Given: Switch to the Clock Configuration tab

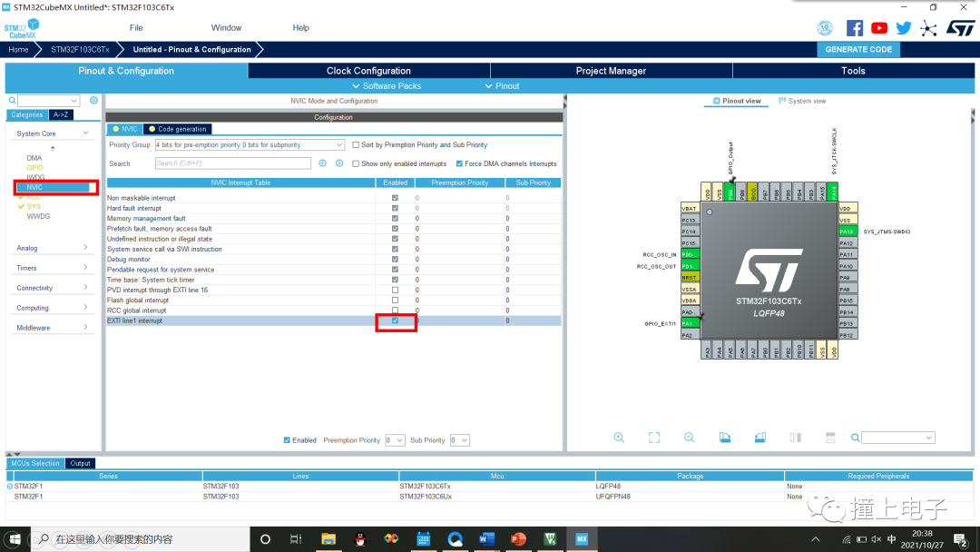Looking at the screenshot, I should click(x=368, y=71).
